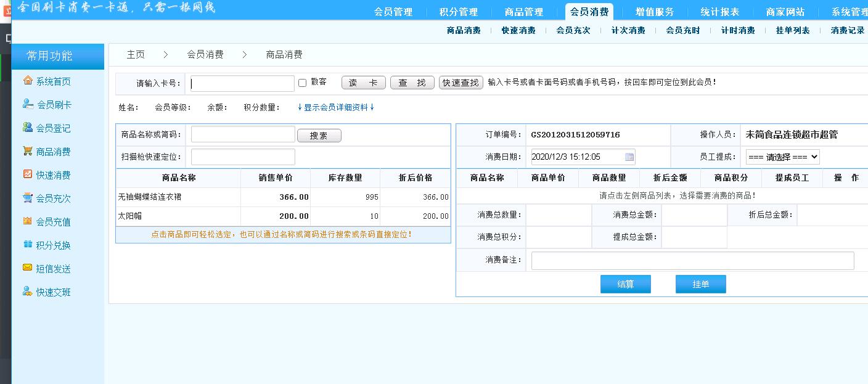Click the 会员刷卡 icon in sidebar
Screen dimensions: 868x384
28,104
